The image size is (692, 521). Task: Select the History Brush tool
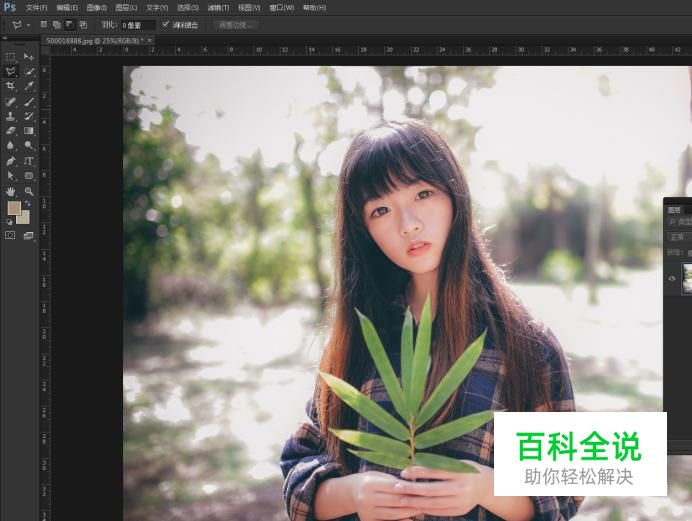click(x=29, y=116)
